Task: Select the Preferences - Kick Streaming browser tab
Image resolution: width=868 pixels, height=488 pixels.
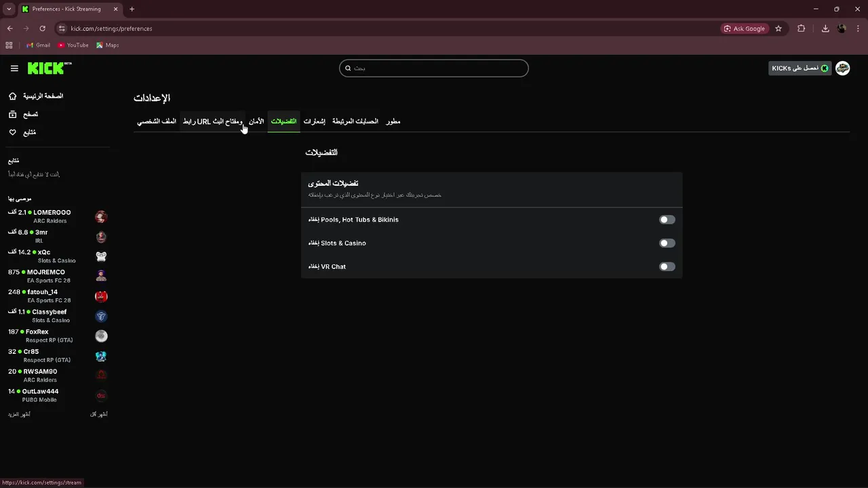Action: pyautogui.click(x=68, y=9)
